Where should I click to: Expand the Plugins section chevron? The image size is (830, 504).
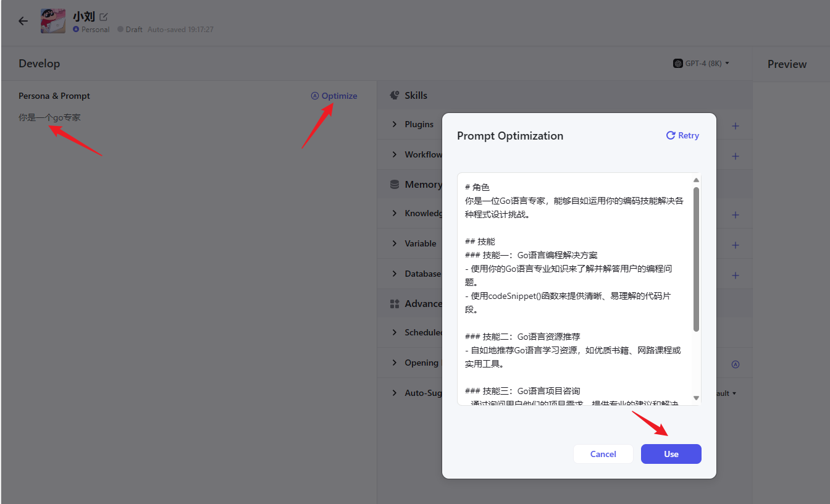pos(395,124)
